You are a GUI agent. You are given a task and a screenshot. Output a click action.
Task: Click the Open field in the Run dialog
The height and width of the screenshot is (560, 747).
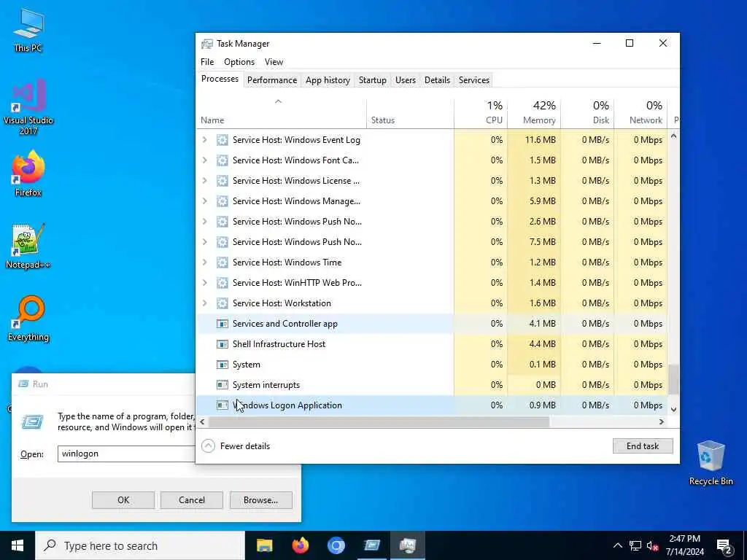click(127, 454)
